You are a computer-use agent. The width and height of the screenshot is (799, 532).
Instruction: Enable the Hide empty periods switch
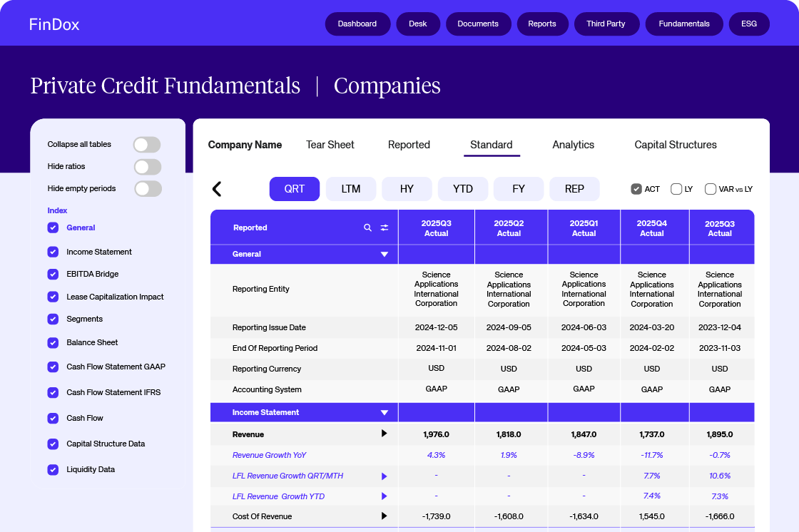148,189
